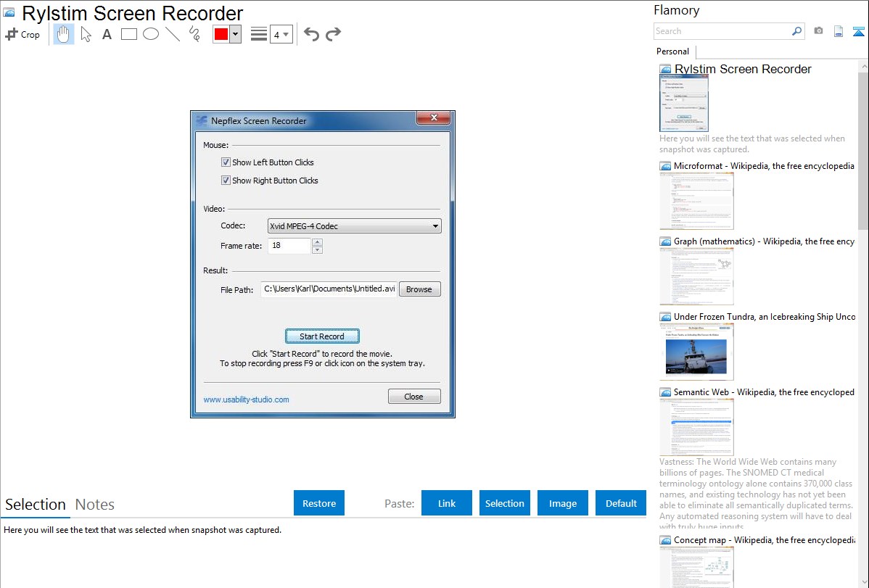Viewport: 869px width, 588px height.
Task: Activate the hand pan tool
Action: [x=63, y=34]
